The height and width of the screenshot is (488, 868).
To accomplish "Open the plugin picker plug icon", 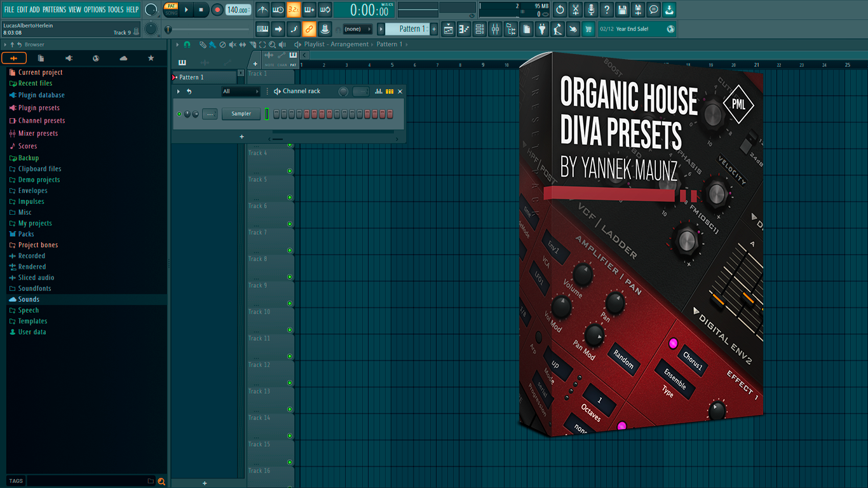I will pyautogui.click(x=542, y=29).
